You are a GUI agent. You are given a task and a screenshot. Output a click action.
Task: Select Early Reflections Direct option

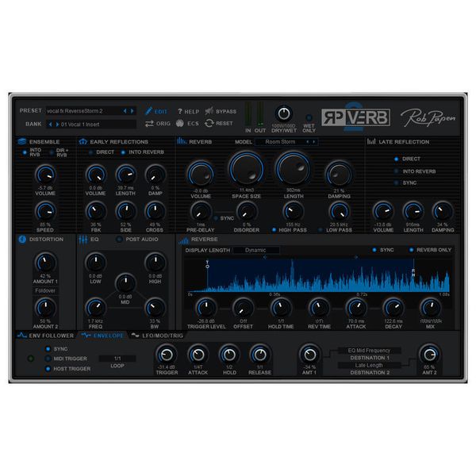(90, 152)
